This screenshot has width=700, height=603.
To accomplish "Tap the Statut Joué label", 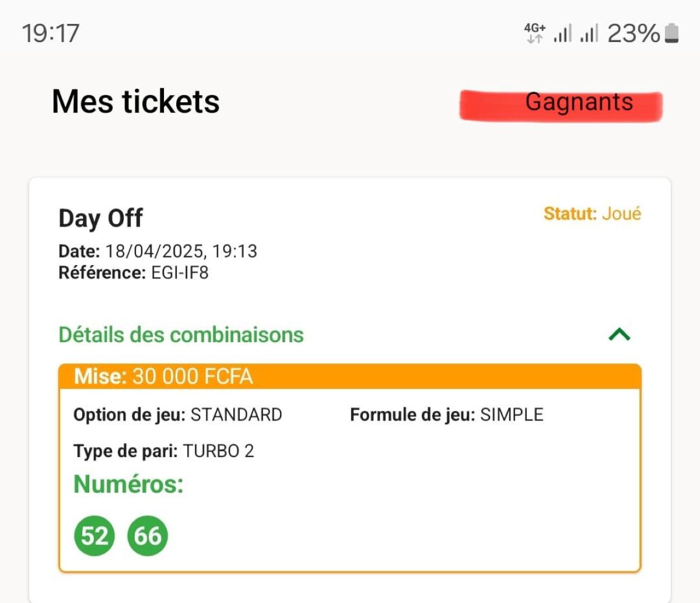I will 592,214.
